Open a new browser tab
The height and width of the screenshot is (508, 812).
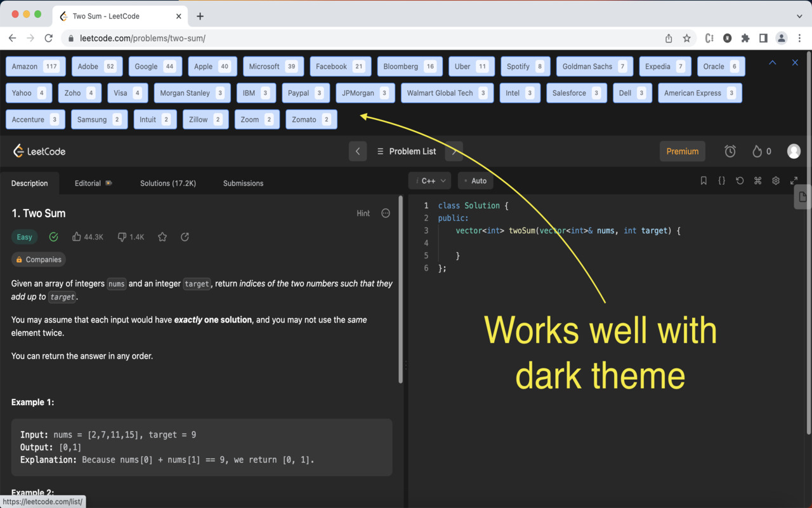[x=200, y=16]
